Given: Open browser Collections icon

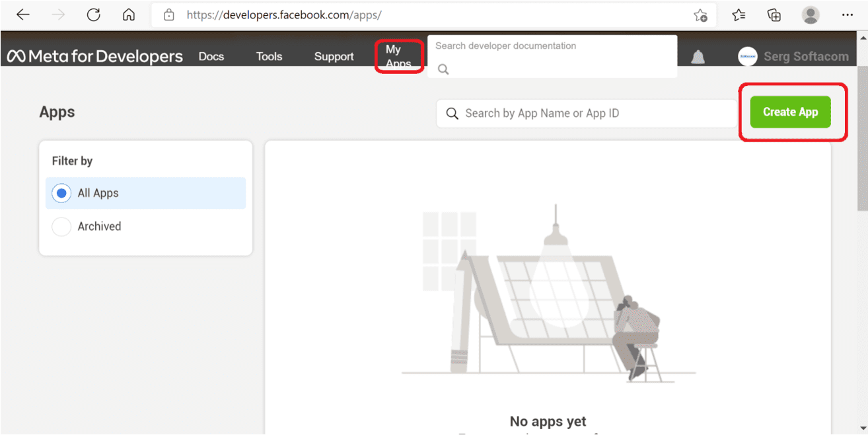Looking at the screenshot, I should pos(774,15).
